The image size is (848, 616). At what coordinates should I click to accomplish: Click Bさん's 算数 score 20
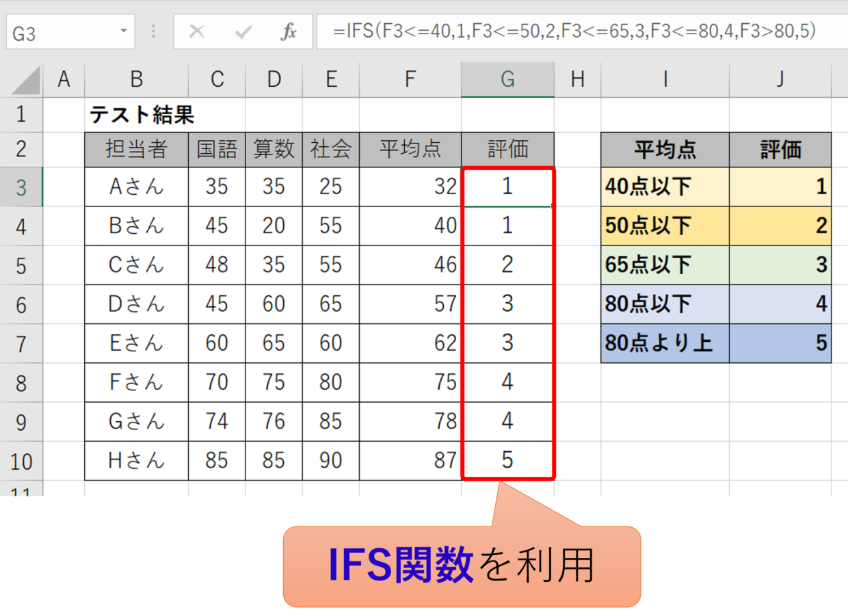(274, 226)
